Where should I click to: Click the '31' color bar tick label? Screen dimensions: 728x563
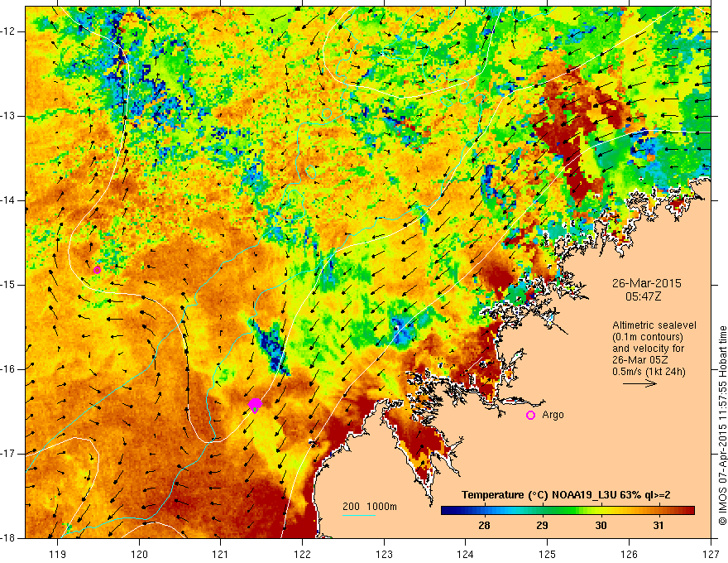click(x=659, y=526)
